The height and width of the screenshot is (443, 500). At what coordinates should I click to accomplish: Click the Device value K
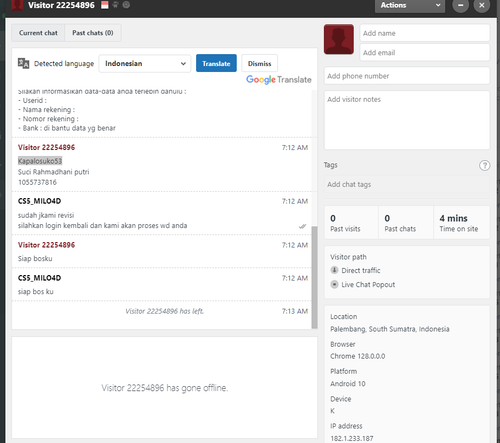pos(332,411)
